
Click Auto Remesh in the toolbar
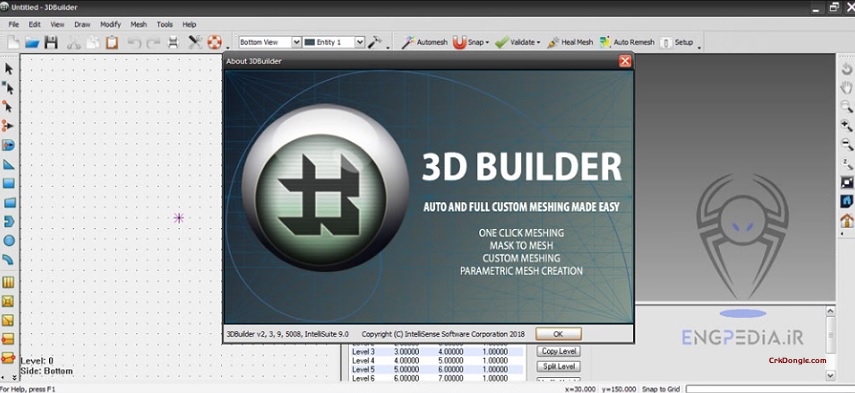627,42
